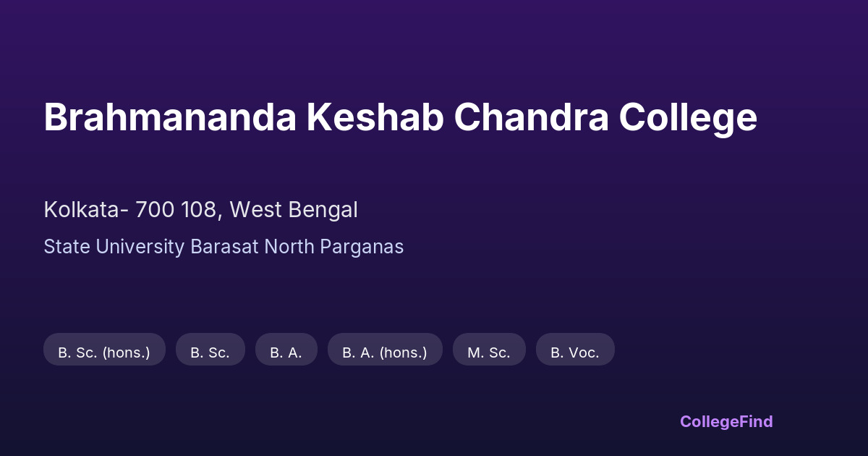Click the word College in the title
This screenshot has height=456, width=868.
tap(687, 117)
